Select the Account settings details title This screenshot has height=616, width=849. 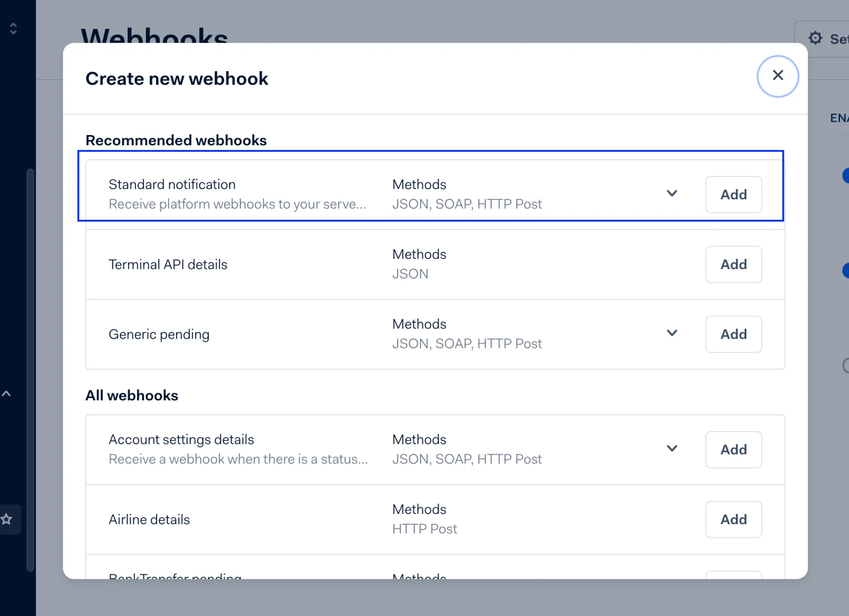coord(181,439)
